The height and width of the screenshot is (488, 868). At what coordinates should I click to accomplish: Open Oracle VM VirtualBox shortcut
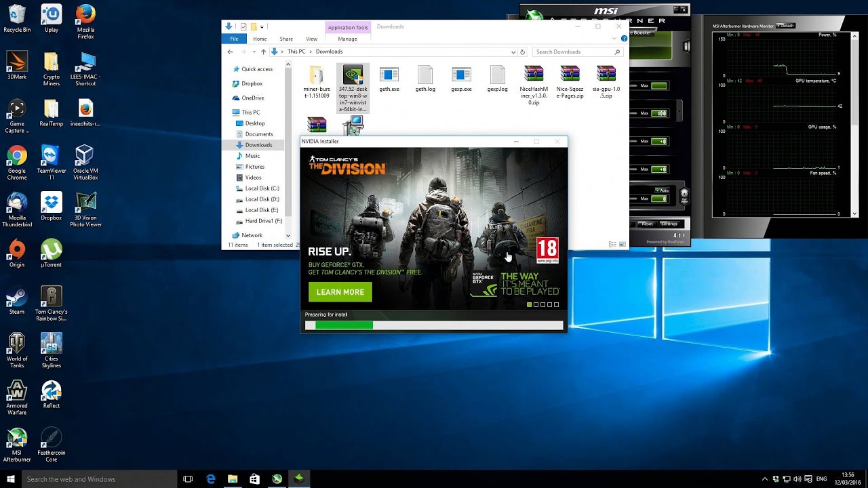click(85, 162)
